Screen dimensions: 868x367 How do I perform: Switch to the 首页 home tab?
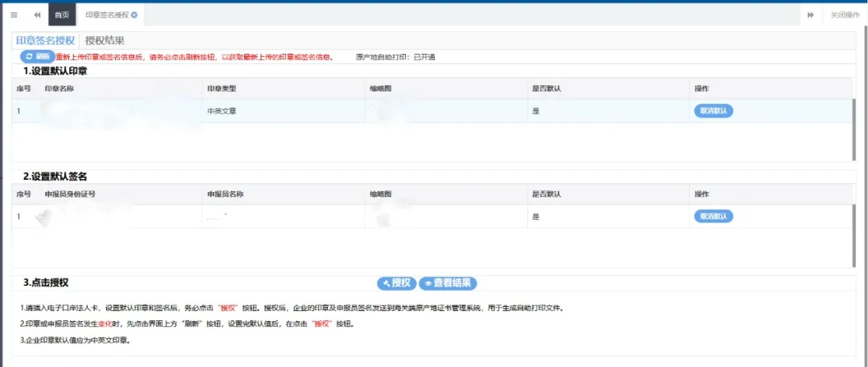click(x=61, y=15)
